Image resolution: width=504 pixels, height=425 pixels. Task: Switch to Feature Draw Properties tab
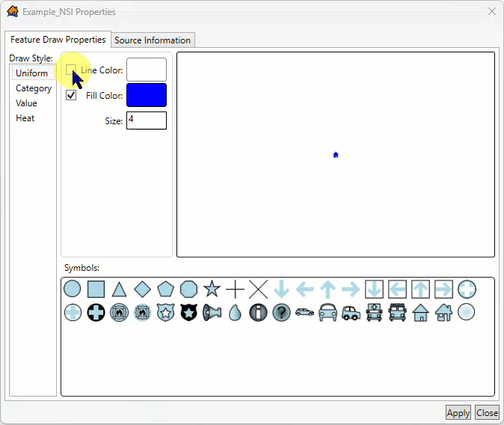click(58, 40)
